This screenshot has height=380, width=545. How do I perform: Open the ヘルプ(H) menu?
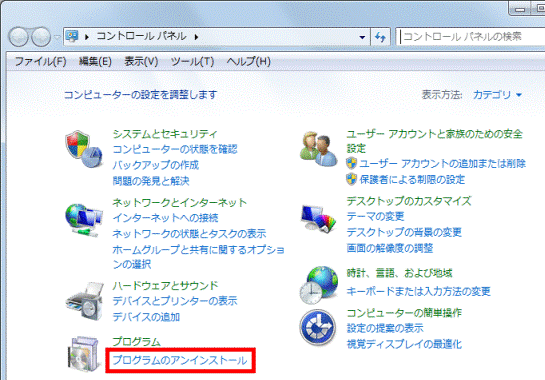point(249,62)
